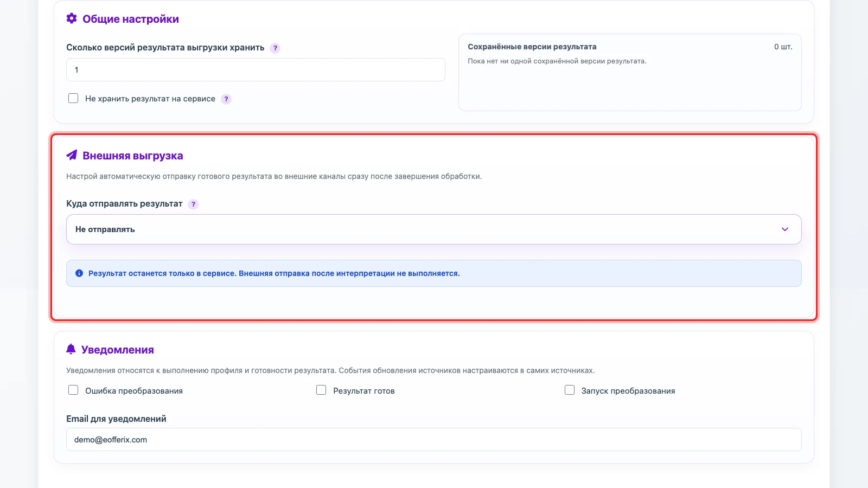Viewport: 868px width, 488px height.
Task: Click the info icon in the blue notice
Action: (x=79, y=273)
